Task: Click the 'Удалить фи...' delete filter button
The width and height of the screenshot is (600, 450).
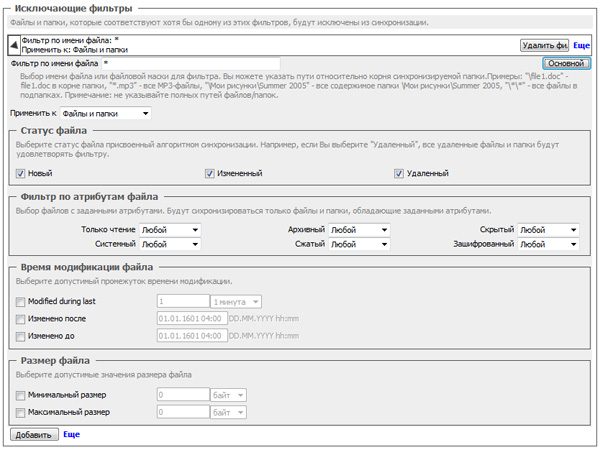Action: (544, 45)
